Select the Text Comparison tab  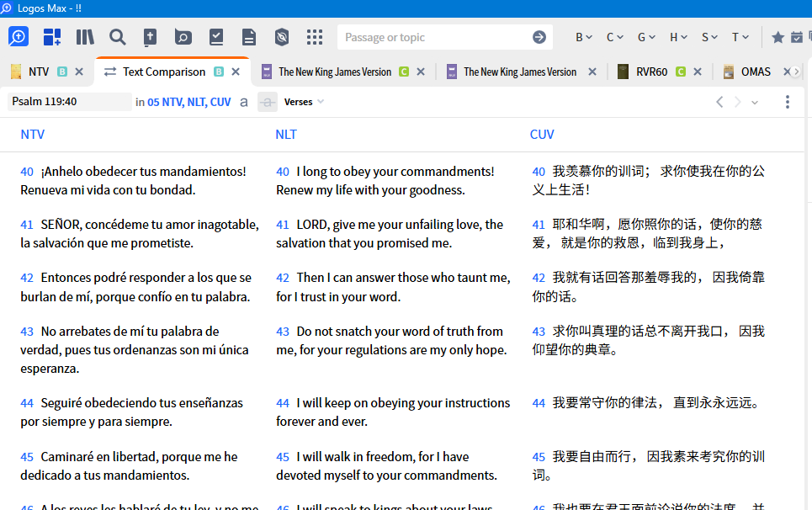[163, 72]
